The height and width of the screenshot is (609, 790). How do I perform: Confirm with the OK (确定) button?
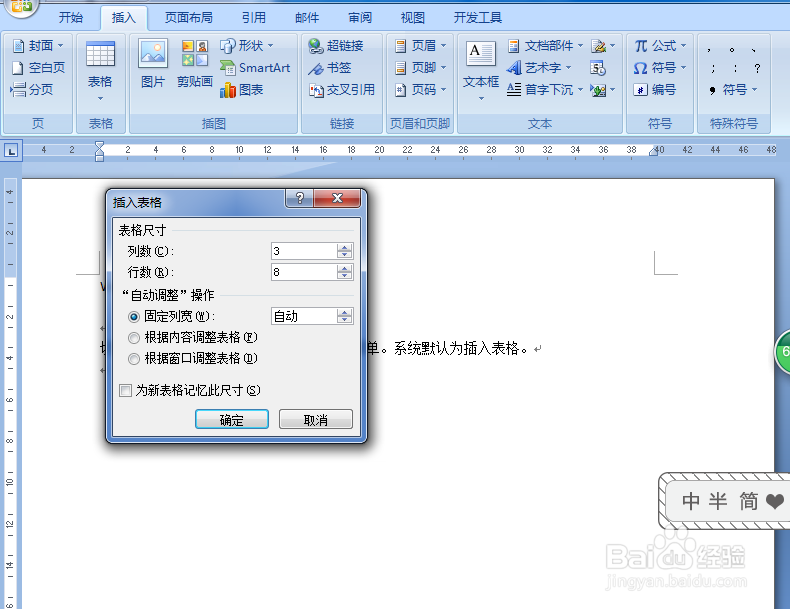[x=232, y=420]
